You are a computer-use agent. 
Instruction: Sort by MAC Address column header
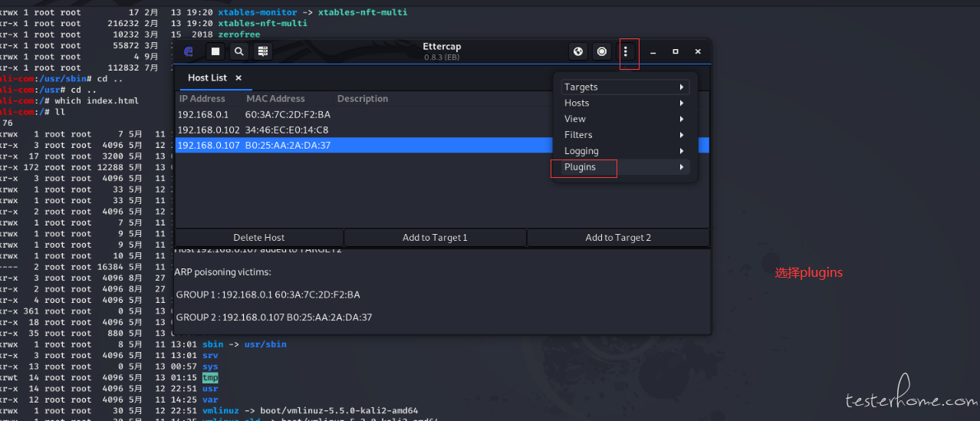point(275,99)
